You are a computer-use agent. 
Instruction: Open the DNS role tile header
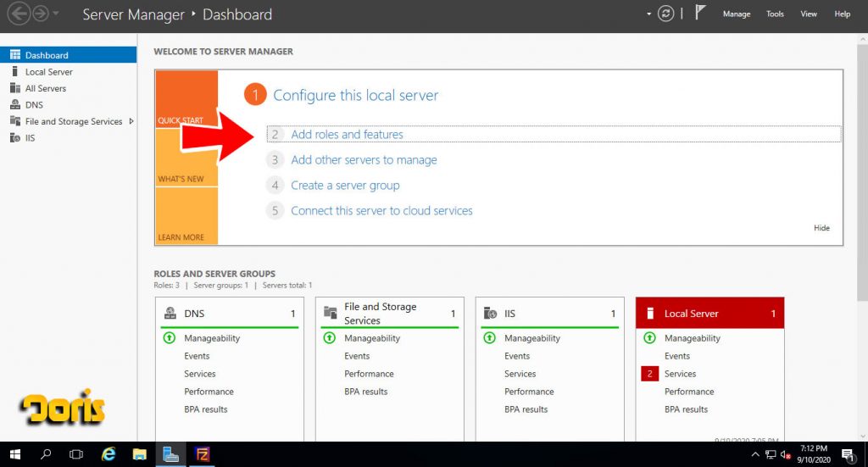[x=229, y=314]
